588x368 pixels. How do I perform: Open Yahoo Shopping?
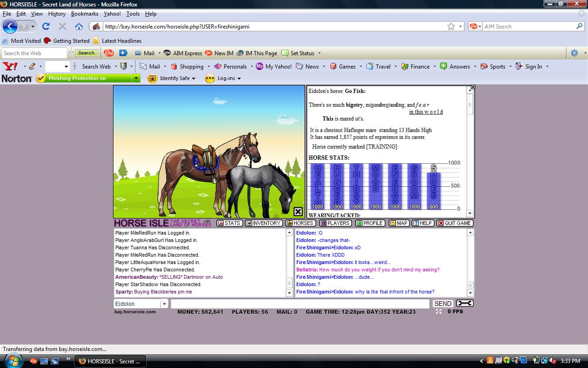click(187, 66)
